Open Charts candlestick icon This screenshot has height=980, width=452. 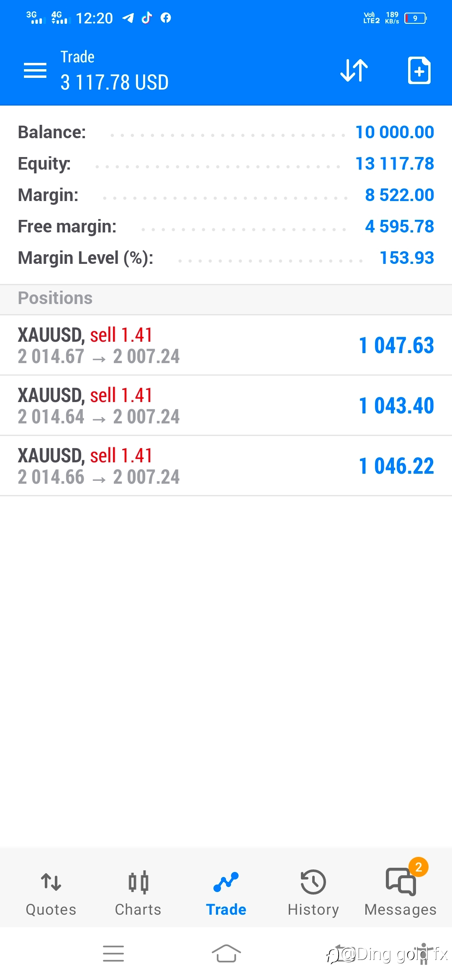[x=138, y=882]
